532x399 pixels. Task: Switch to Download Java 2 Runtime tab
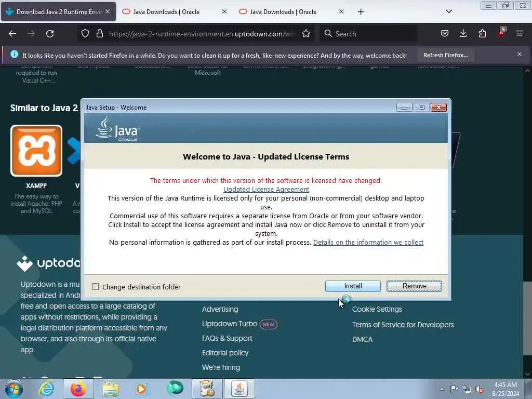pos(58,12)
